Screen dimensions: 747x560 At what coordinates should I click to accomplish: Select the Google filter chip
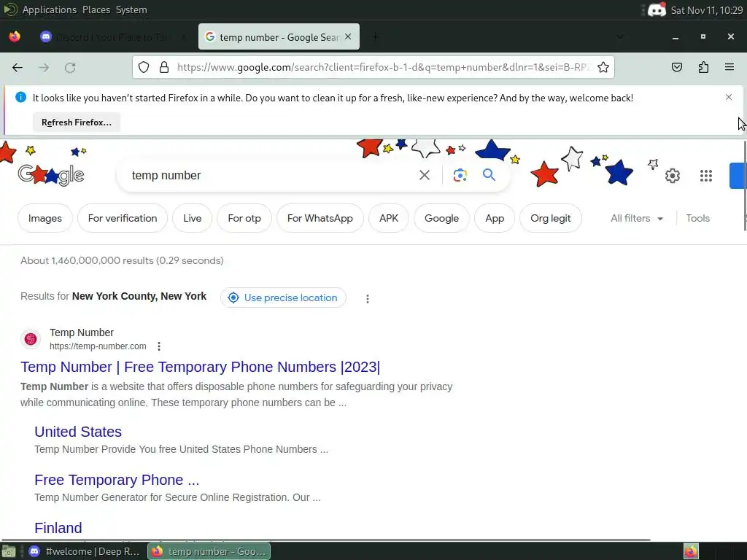tap(441, 218)
